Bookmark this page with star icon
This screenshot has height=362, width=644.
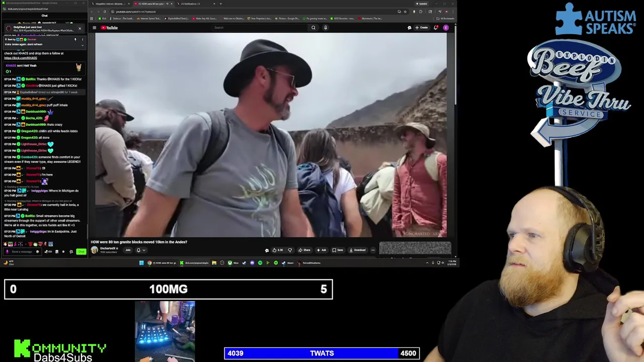click(405, 12)
